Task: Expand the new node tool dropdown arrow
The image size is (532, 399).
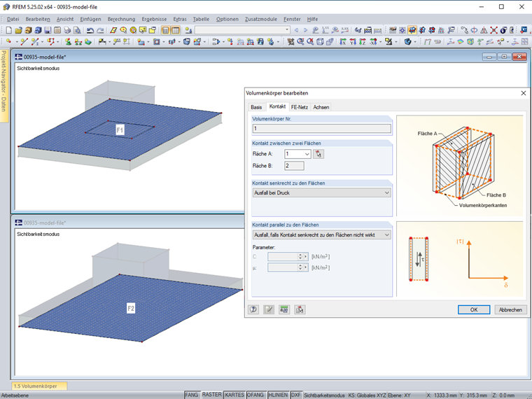Action: pyautogui.click(x=16, y=42)
